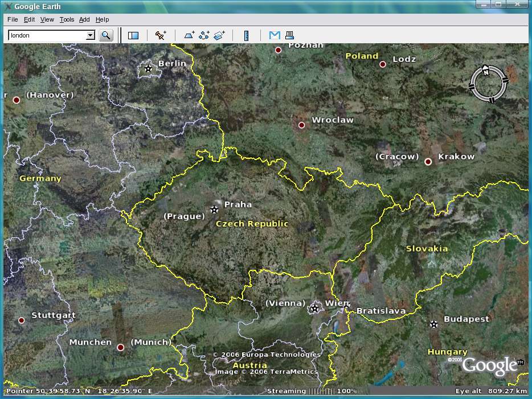Viewport: 532px width, 399px height.
Task: Click the Praha capital star marker
Action: (x=214, y=209)
